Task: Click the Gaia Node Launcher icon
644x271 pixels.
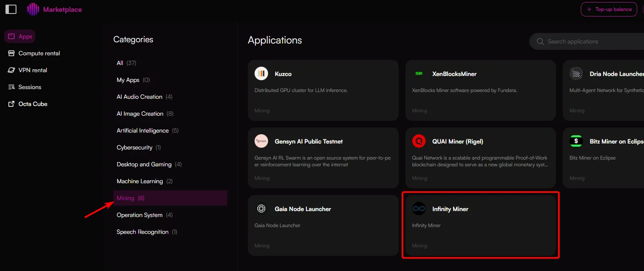Action: (261, 209)
